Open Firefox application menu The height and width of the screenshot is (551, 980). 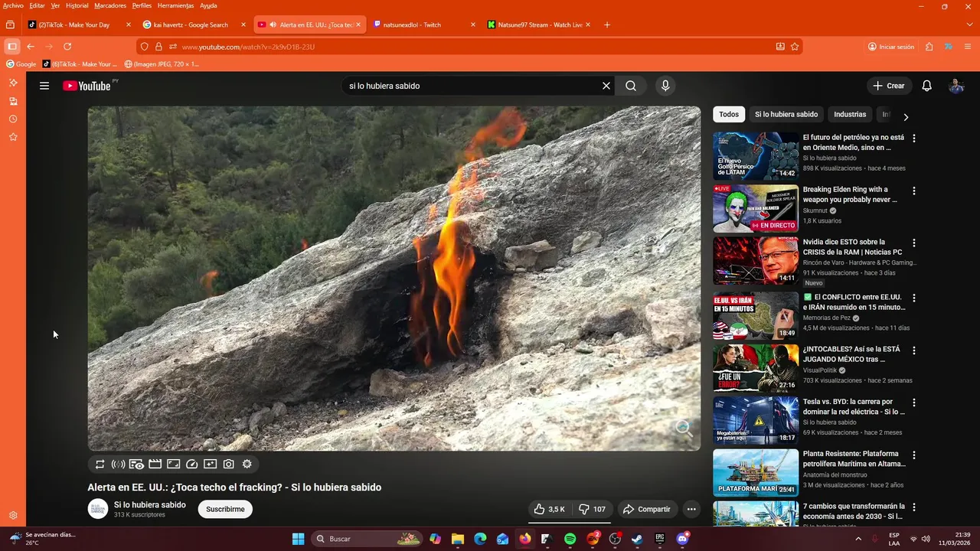(x=969, y=47)
